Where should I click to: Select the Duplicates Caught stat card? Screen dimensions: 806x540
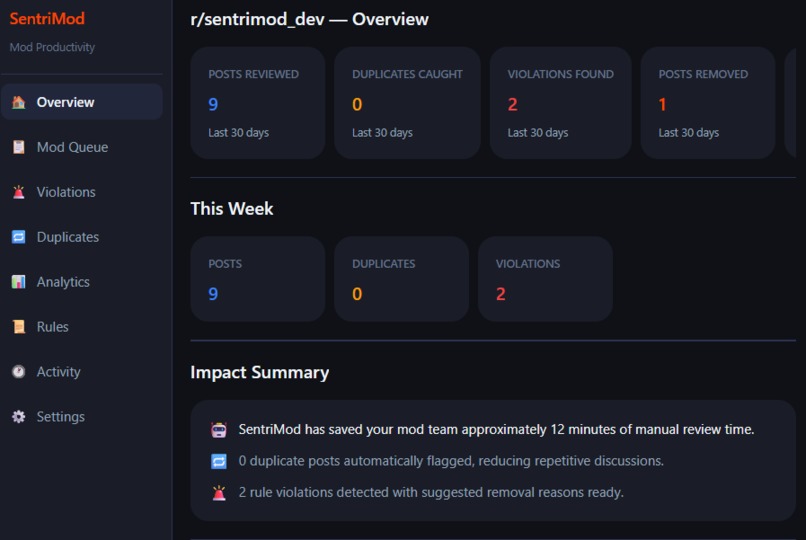(x=407, y=103)
